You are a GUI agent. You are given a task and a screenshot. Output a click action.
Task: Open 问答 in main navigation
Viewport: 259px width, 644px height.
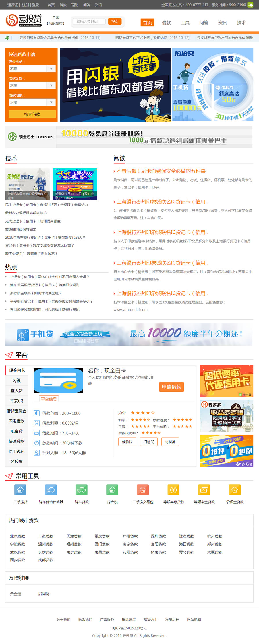click(204, 23)
